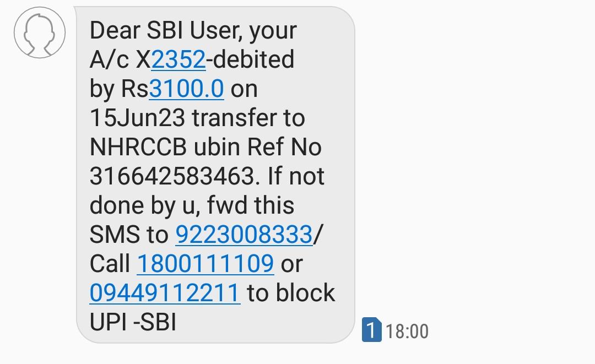
Task: Tap the SIM 1 indicator badge
Action: [371, 331]
